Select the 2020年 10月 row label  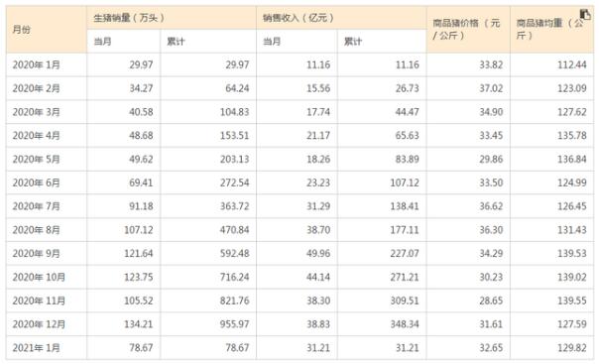click(x=39, y=278)
